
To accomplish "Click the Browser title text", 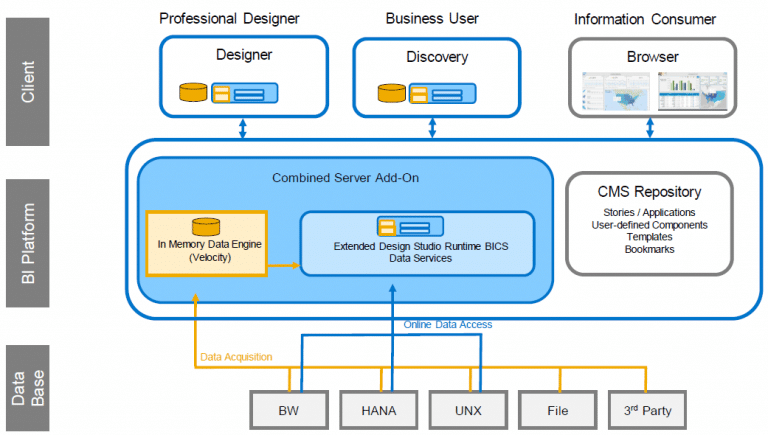I will pyautogui.click(x=652, y=57).
